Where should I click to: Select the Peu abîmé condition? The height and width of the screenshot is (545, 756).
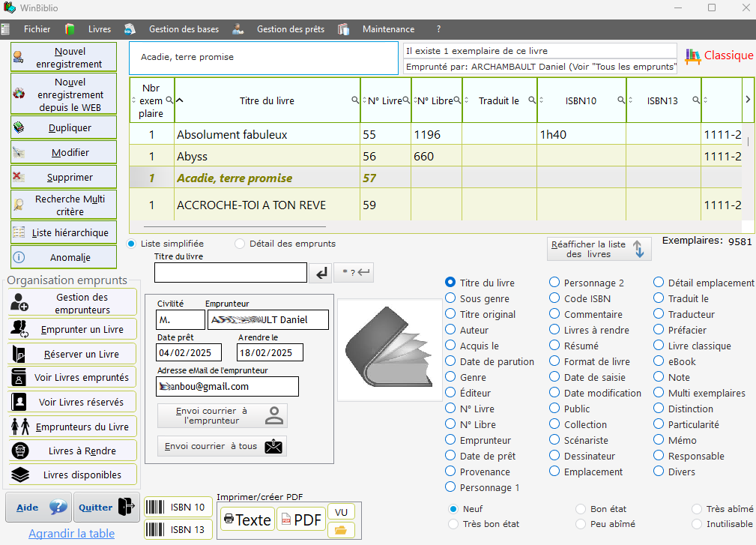click(x=581, y=524)
